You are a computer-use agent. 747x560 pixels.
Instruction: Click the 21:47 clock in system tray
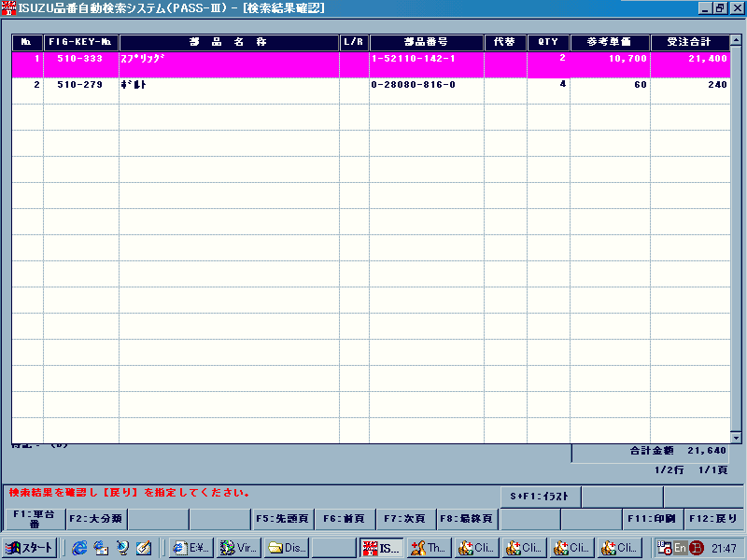725,548
